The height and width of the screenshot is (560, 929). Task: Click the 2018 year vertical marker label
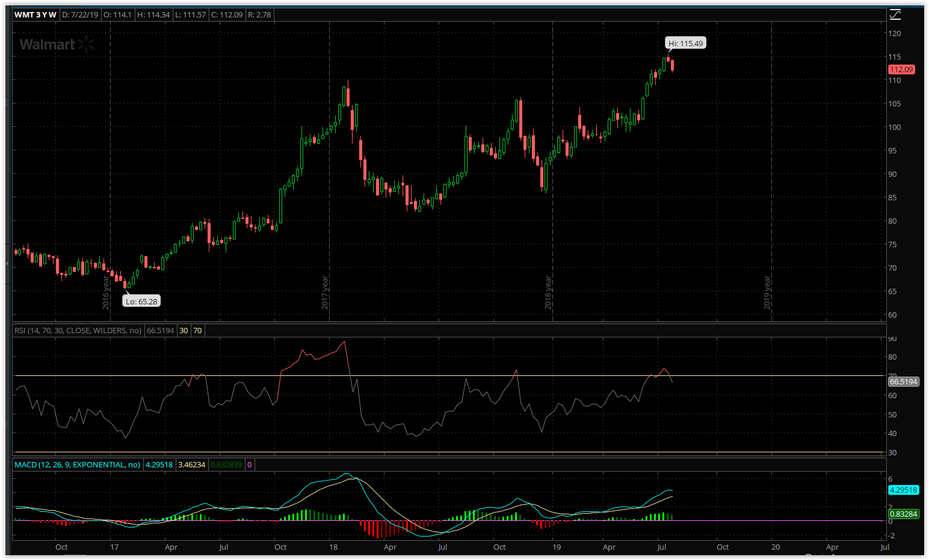pyautogui.click(x=548, y=292)
